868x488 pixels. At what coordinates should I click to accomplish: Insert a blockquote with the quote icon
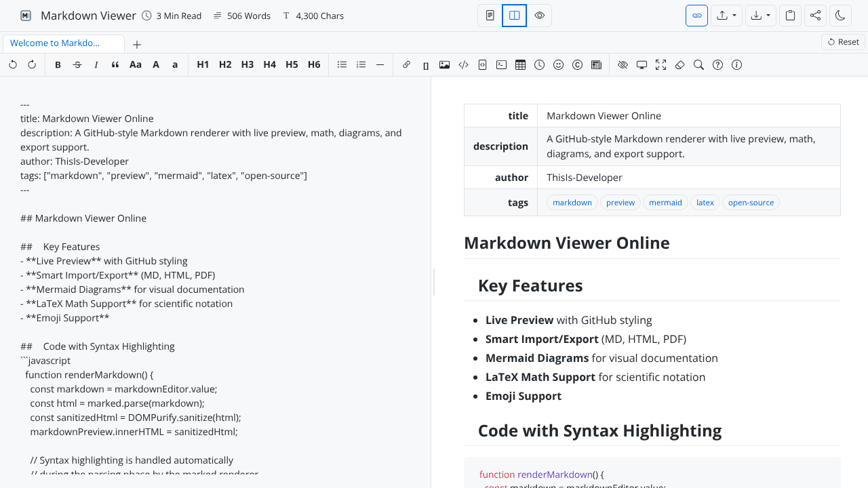(x=115, y=65)
